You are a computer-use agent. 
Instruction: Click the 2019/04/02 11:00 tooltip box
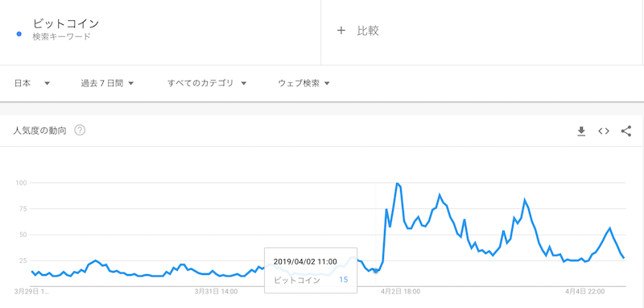[x=311, y=270]
